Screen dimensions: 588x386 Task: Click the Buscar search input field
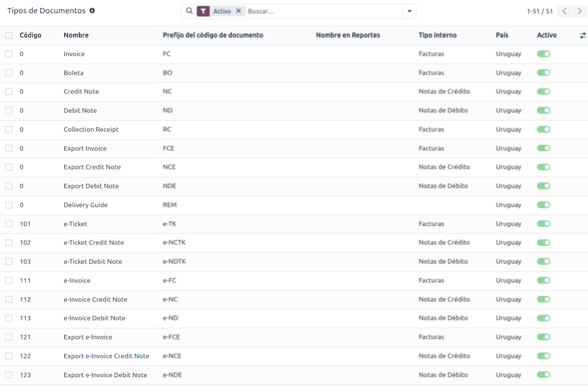point(321,11)
